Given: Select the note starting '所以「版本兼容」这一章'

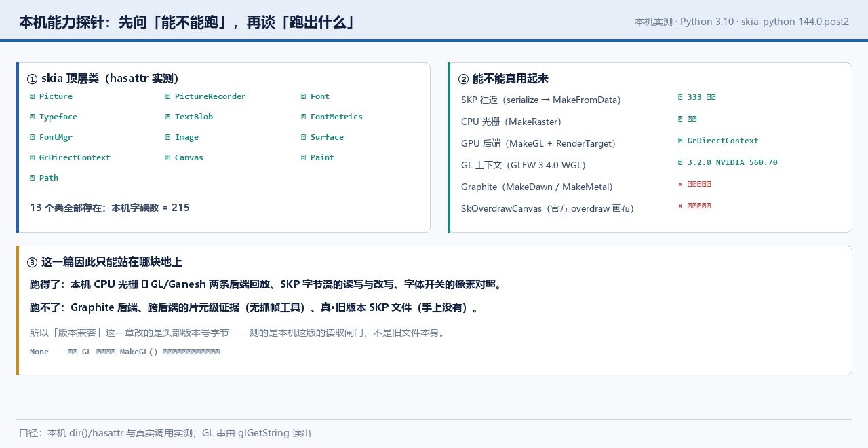Looking at the screenshot, I should 237,333.
